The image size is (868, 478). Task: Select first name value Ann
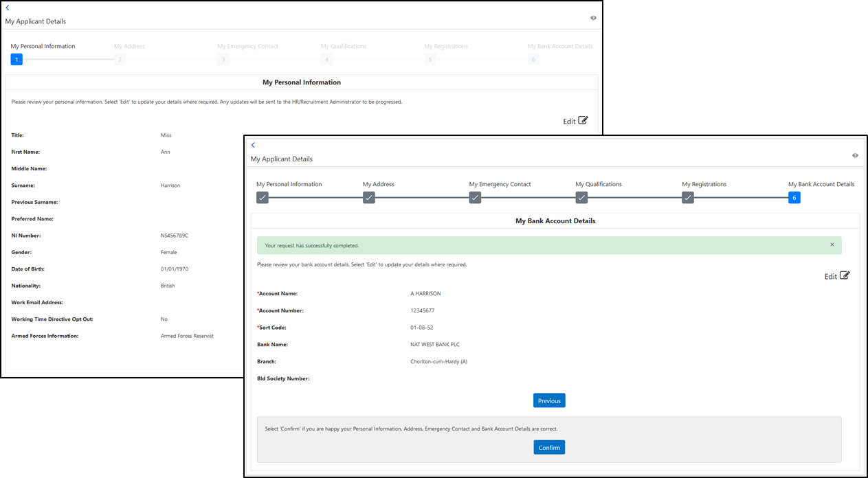(166, 152)
